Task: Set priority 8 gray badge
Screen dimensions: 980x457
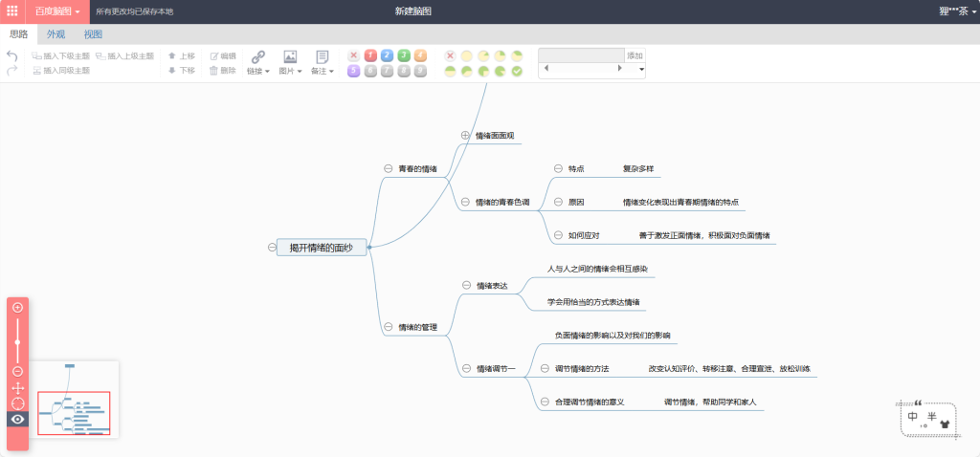Action: [404, 71]
